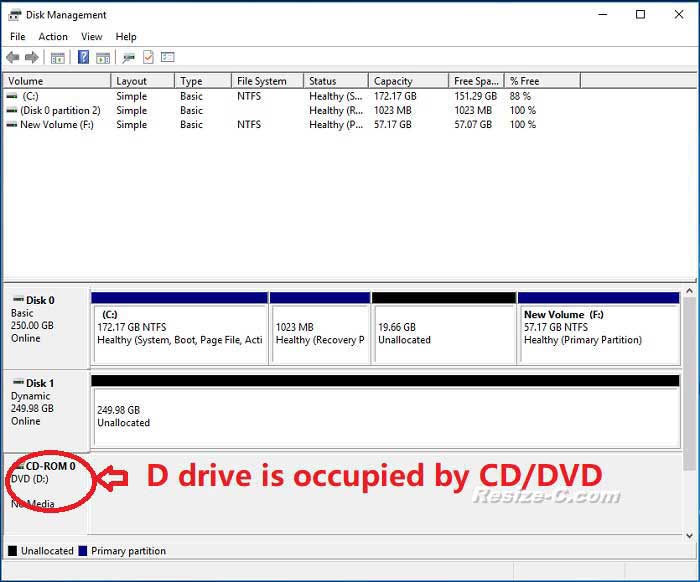The image size is (700, 582).
Task: Click the black Unallocated legend swatch
Action: (x=12, y=551)
